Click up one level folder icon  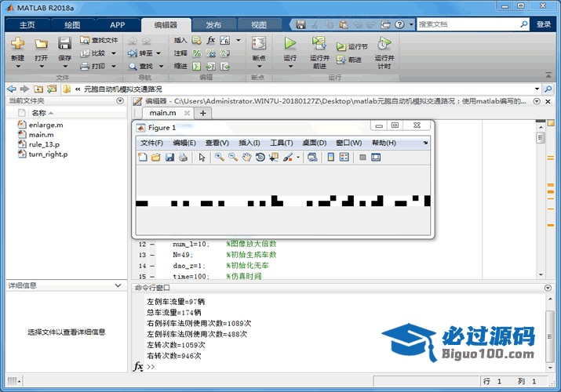point(38,89)
